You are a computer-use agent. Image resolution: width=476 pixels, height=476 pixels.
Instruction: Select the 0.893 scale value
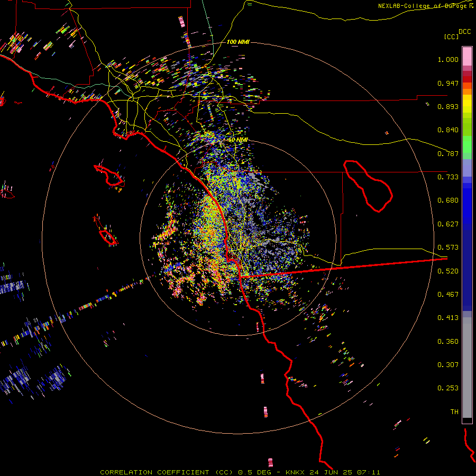click(448, 106)
